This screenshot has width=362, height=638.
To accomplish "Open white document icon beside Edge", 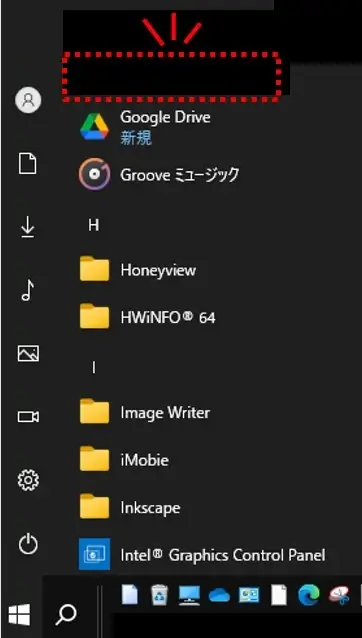I will coord(279,596).
